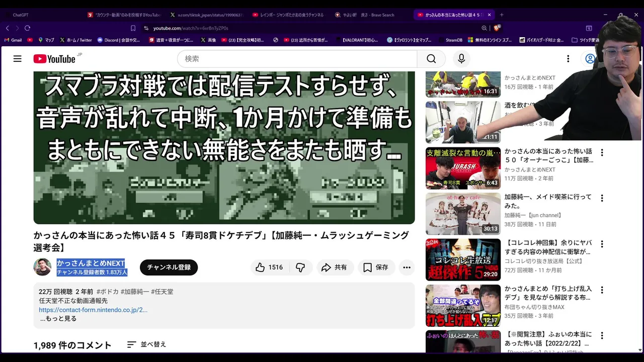Click the search magnifier button
Screen dimensions: 644x362
[x=431, y=59]
